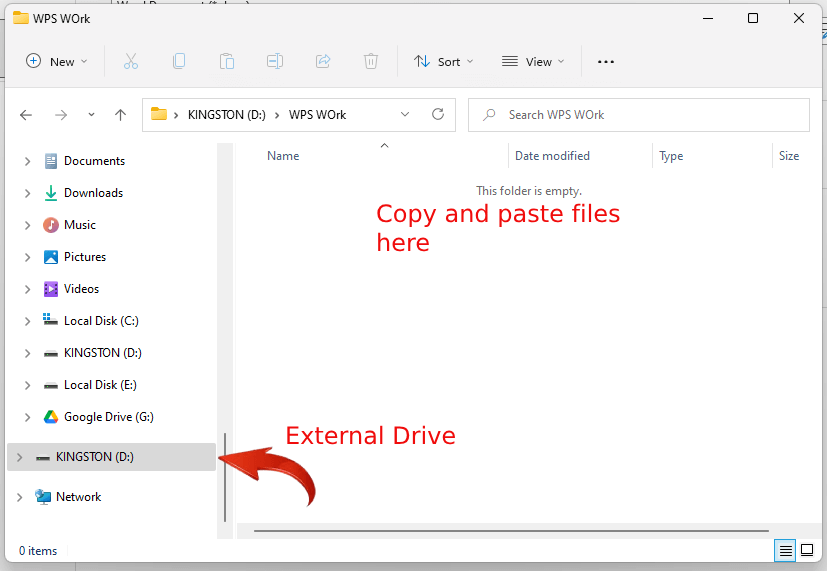The image size is (827, 571).
Task: Click the Google Drive logo icon
Action: coord(51,417)
